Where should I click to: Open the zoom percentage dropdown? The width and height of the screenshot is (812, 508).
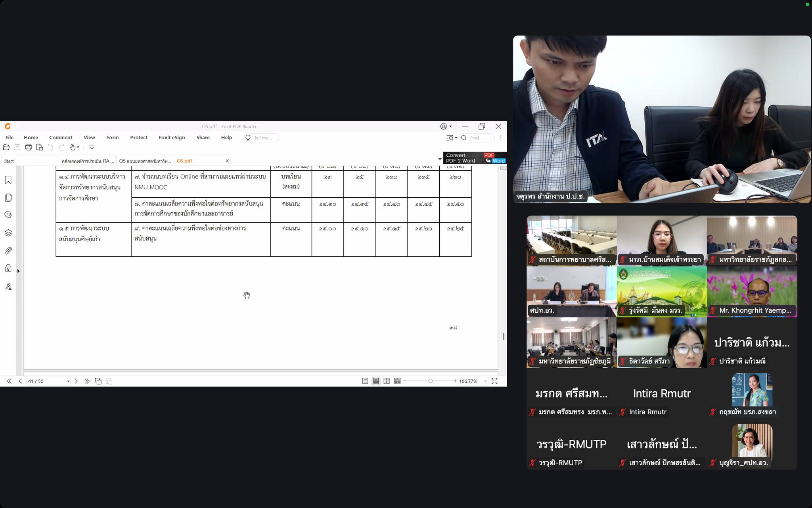(x=485, y=381)
